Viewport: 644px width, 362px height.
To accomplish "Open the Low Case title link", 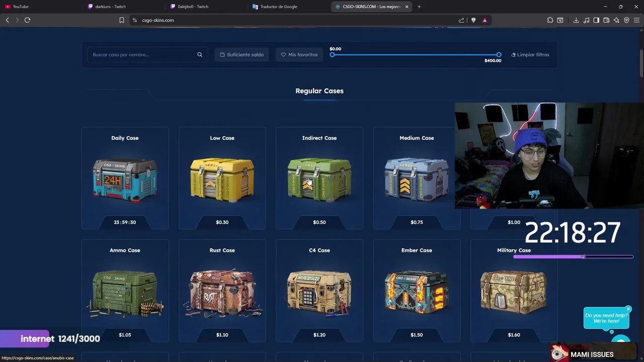I will pos(222,138).
